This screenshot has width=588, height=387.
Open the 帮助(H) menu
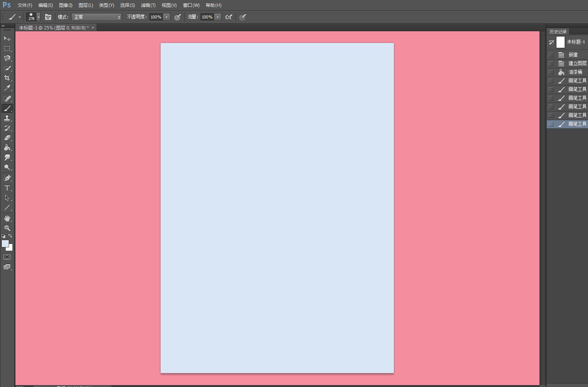[x=213, y=5]
